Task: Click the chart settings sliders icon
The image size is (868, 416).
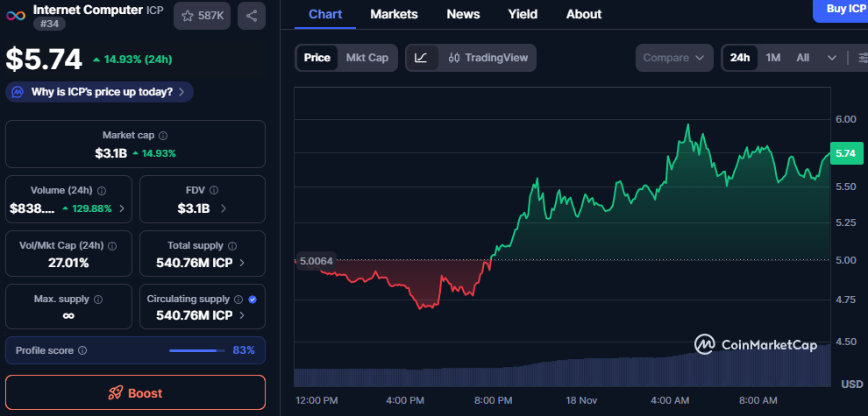Action: 860,58
